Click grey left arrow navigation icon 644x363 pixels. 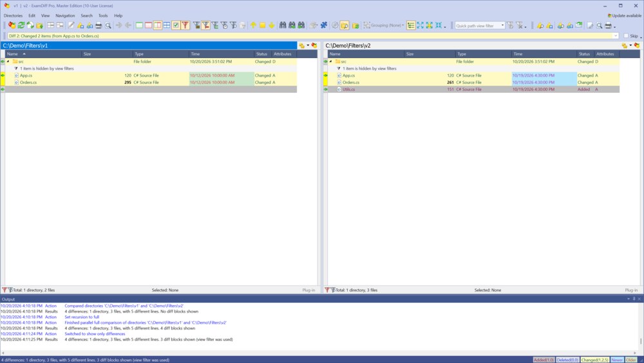tap(128, 26)
